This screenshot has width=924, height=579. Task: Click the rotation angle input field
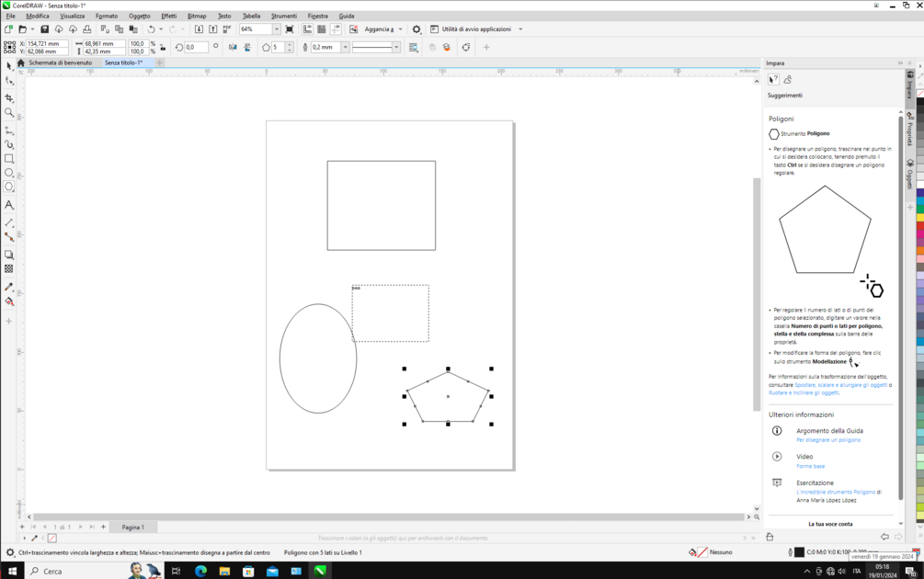pyautogui.click(x=196, y=47)
